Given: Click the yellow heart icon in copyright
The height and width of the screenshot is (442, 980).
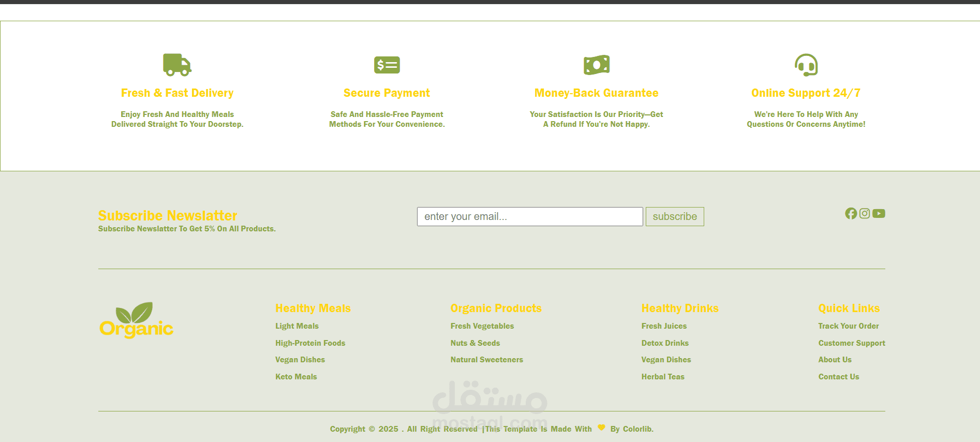Looking at the screenshot, I should click(601, 428).
